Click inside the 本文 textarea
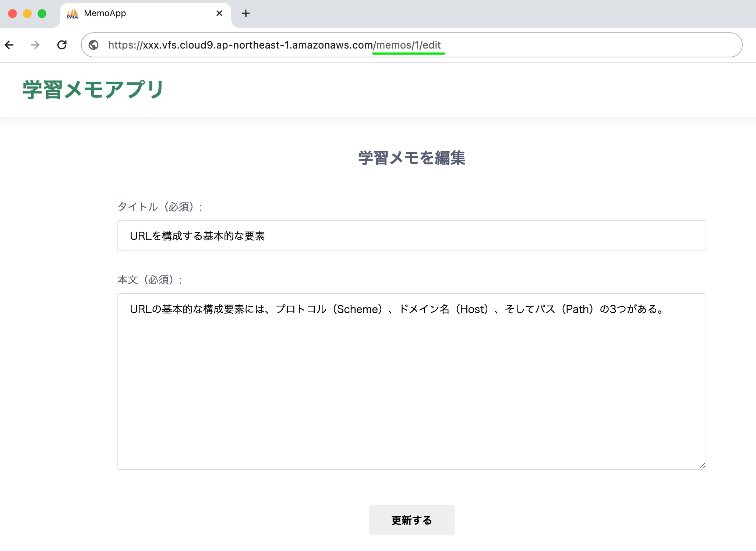The width and height of the screenshot is (756, 551). coord(411,386)
